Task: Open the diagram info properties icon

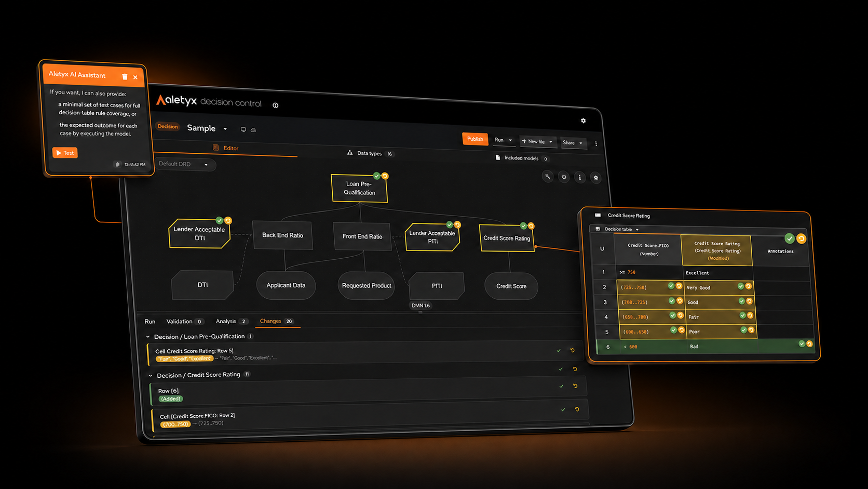Action: click(x=580, y=177)
